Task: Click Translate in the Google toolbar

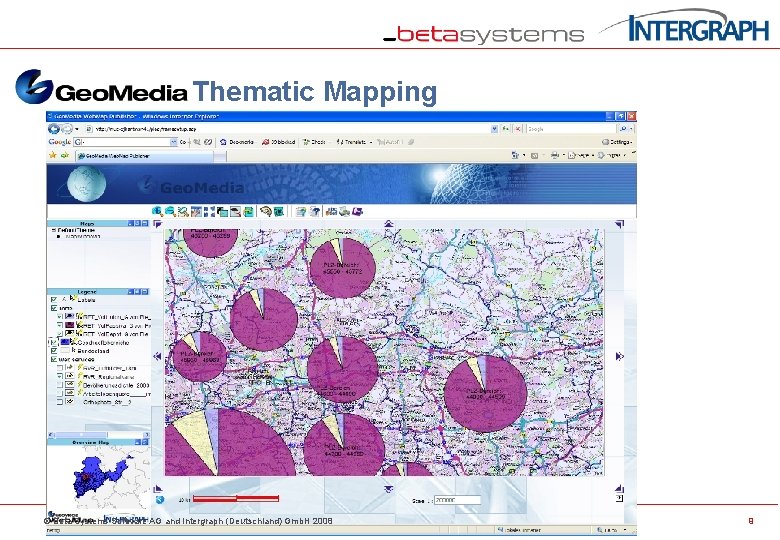Action: click(x=354, y=142)
